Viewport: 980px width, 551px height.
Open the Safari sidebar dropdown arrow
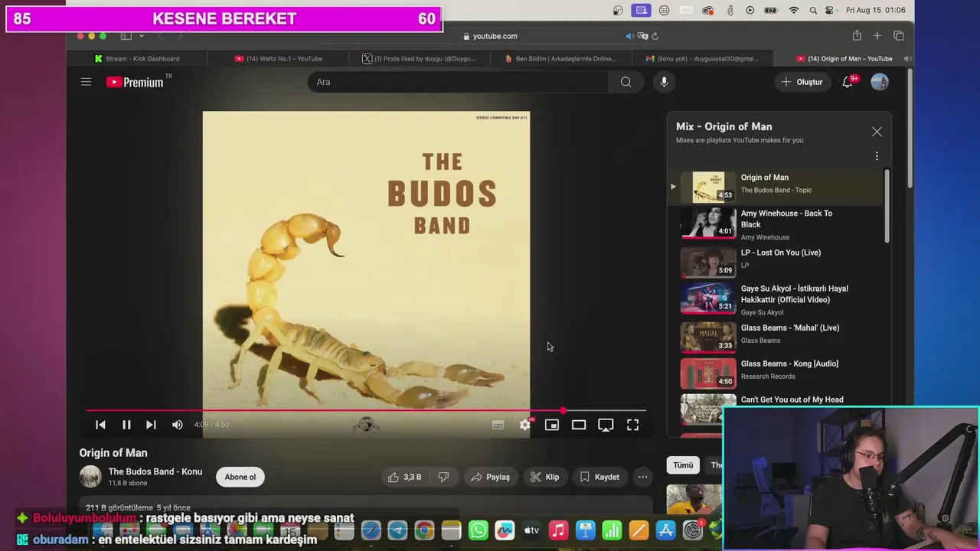point(141,36)
